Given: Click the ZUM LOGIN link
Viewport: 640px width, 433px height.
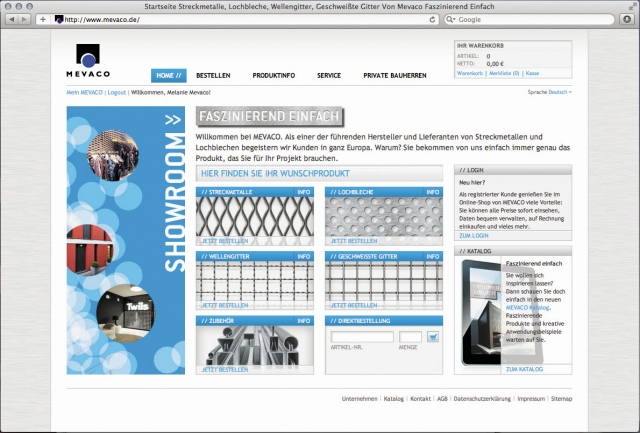Looking at the screenshot, I should pyautogui.click(x=473, y=236).
